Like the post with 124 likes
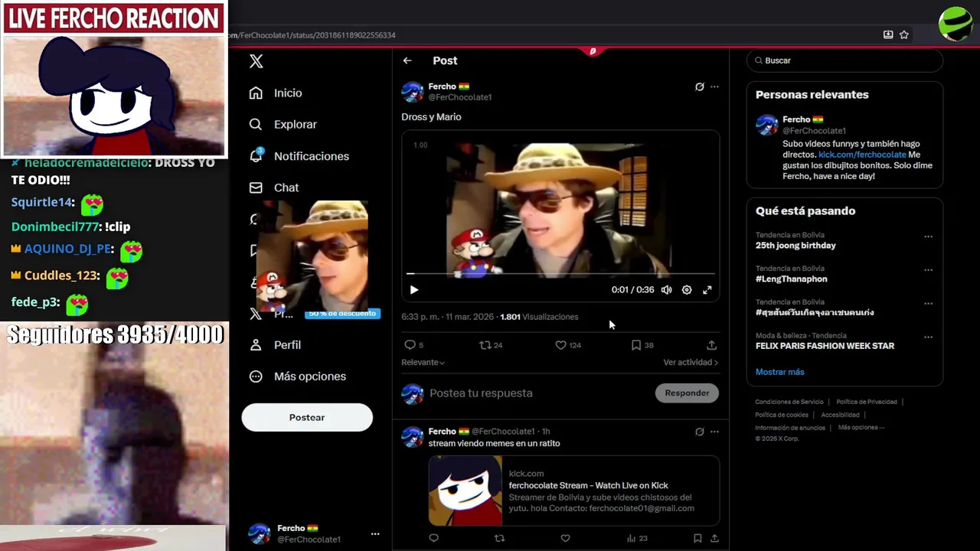The width and height of the screenshot is (980, 551). 560,345
